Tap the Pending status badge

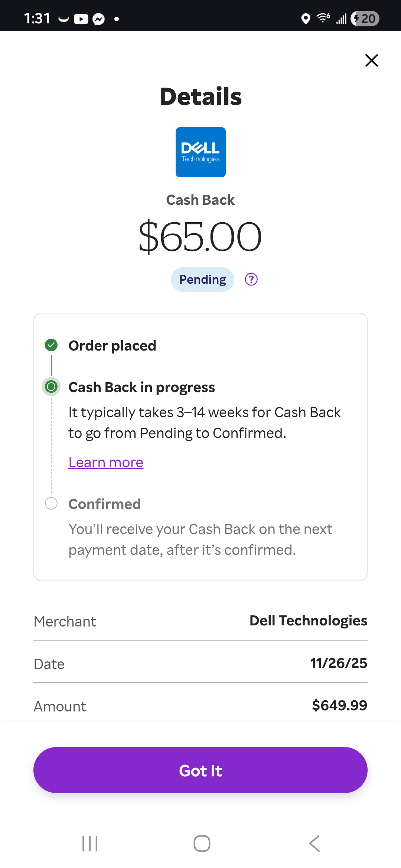pos(202,279)
